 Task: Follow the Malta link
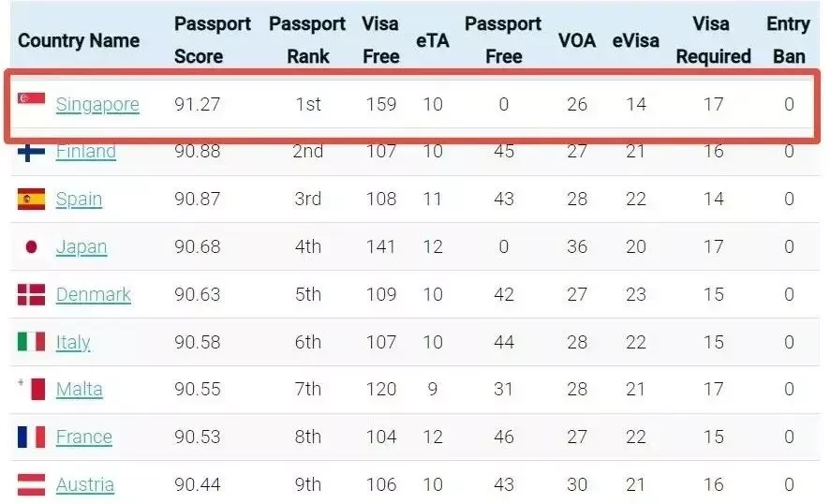80,390
